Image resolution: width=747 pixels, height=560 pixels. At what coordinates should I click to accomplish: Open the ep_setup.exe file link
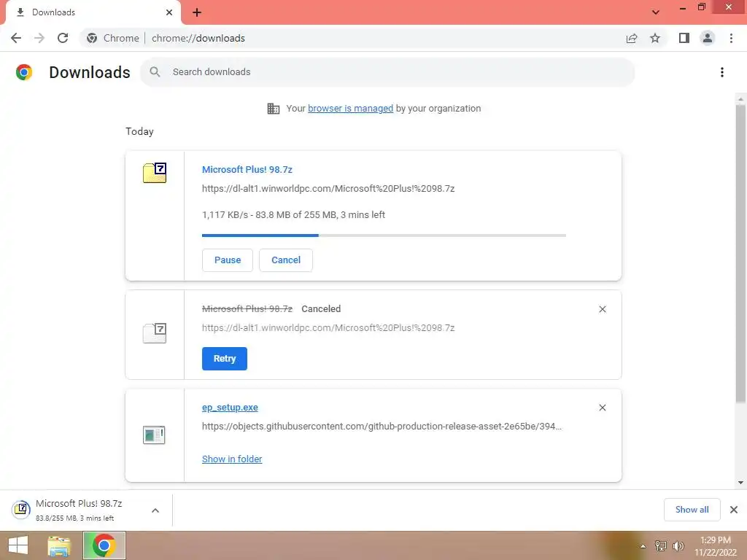tap(230, 408)
